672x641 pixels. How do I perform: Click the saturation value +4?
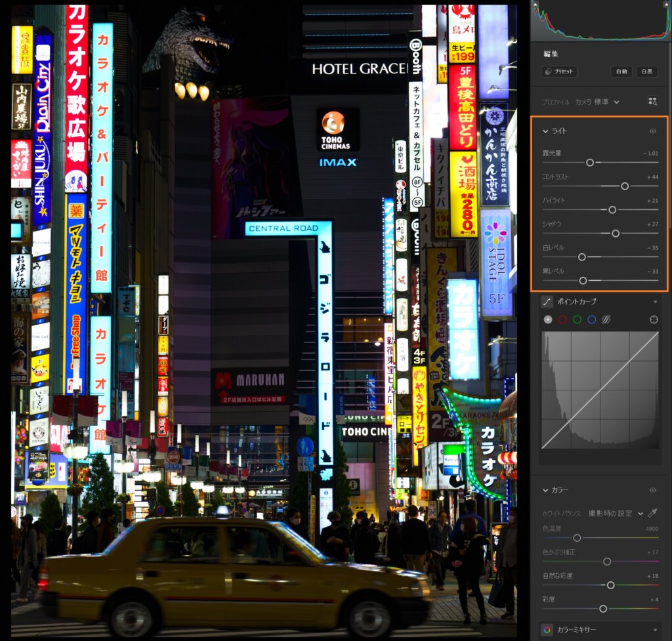coord(654,600)
